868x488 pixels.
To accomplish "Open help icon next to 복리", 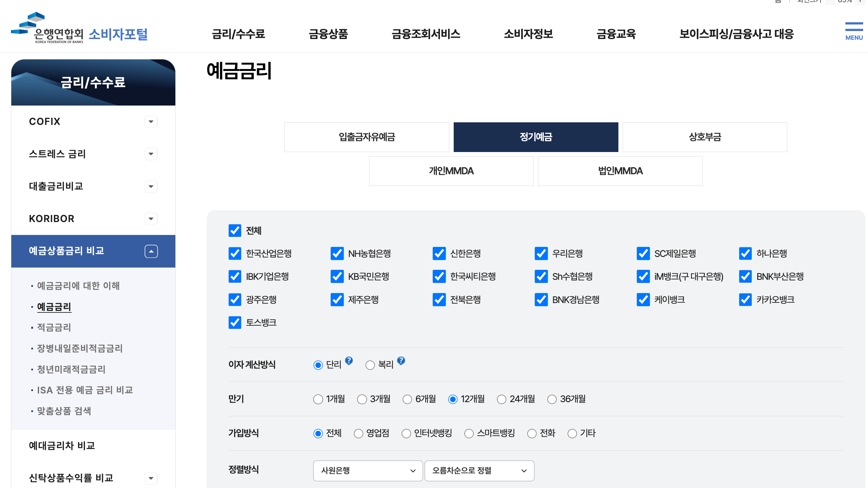I will pos(401,361).
